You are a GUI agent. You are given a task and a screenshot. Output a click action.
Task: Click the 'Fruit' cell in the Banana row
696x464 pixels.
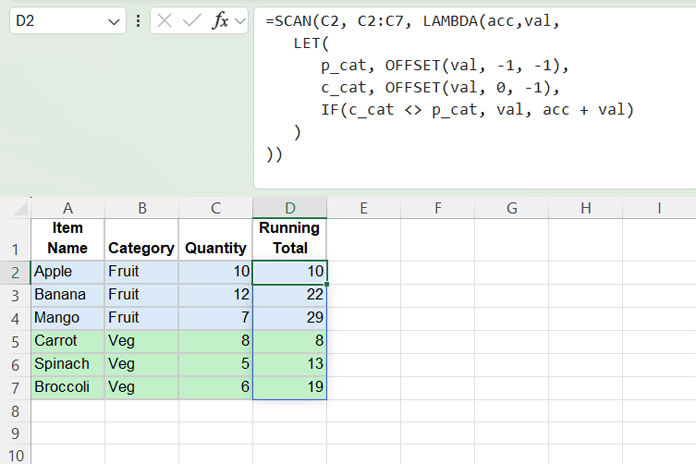tap(142, 295)
